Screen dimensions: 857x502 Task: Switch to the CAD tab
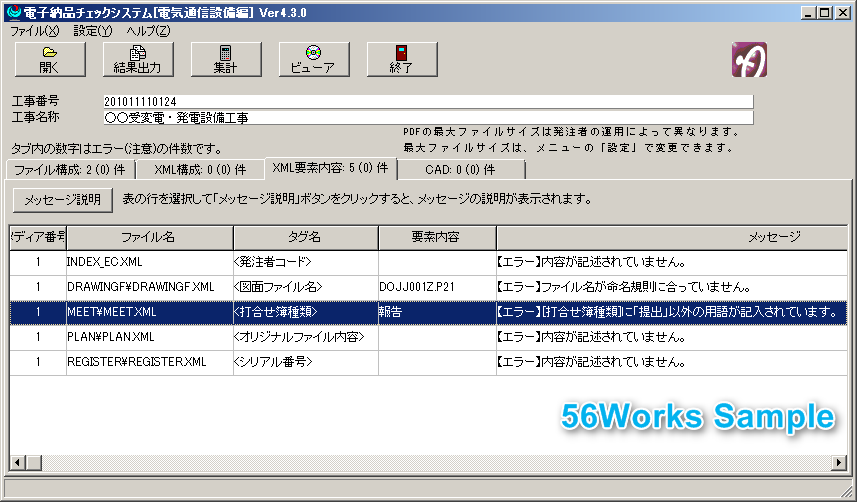coord(460,170)
